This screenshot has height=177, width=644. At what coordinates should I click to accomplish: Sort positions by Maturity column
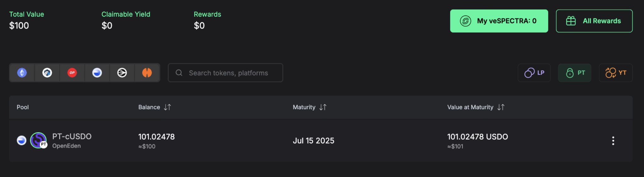click(323, 107)
